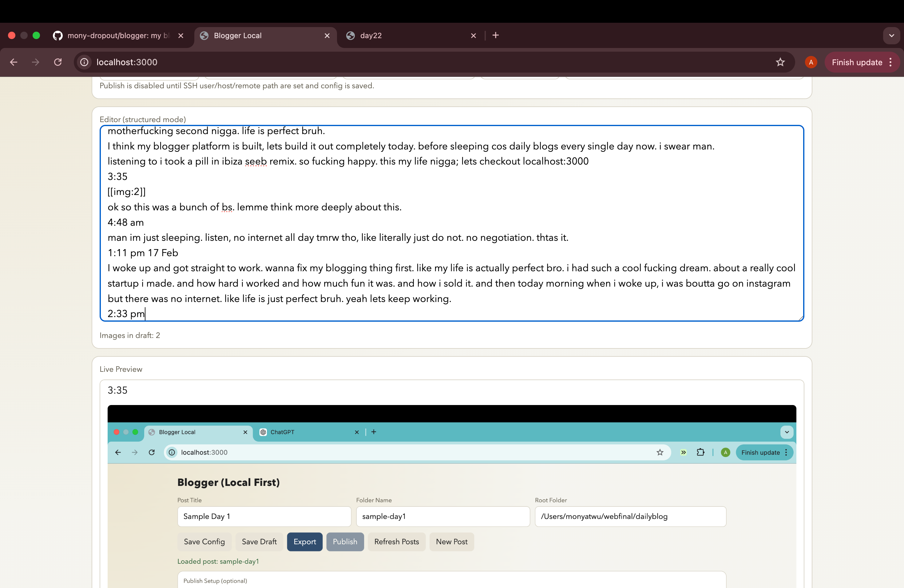904x588 pixels.
Task: Grab the editor textarea resize handle
Action: pyautogui.click(x=800, y=318)
